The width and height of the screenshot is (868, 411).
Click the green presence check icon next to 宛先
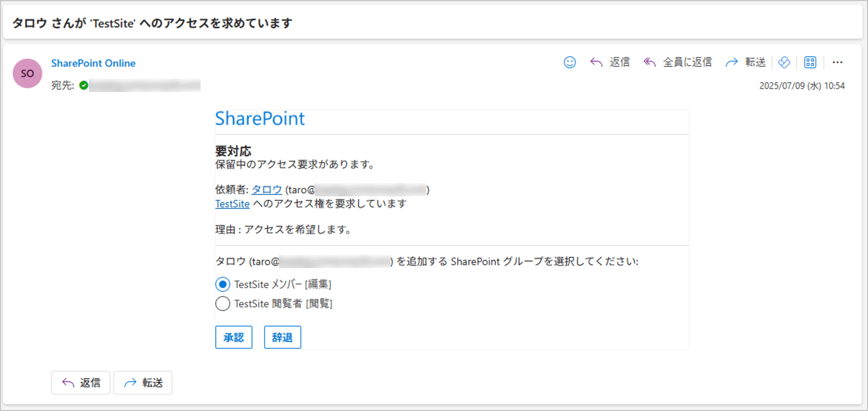[83, 85]
